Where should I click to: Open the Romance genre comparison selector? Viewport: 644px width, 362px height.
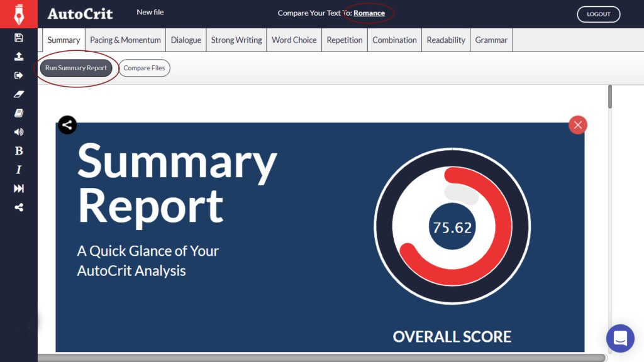[369, 13]
